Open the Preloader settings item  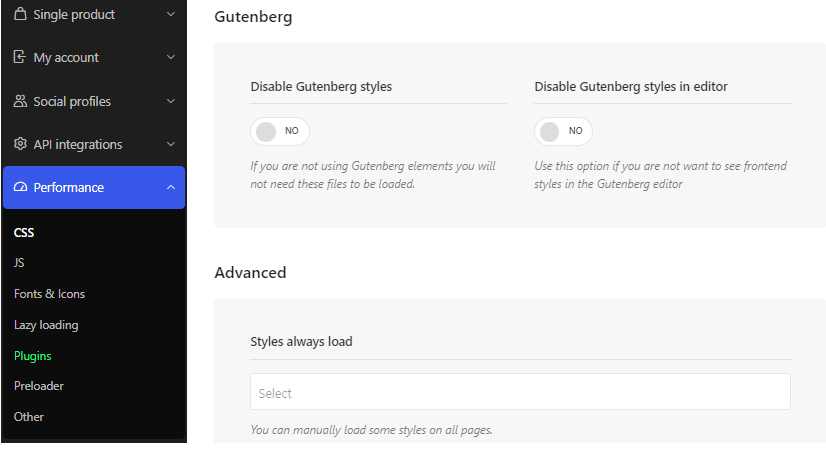(39, 386)
